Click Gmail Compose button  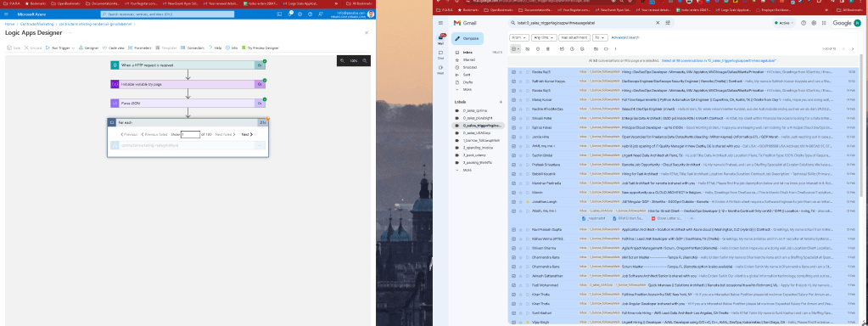468,38
